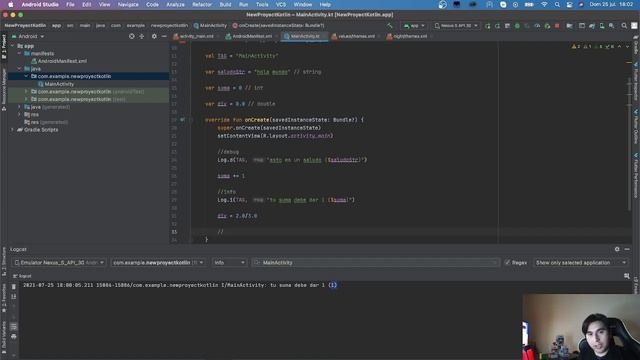This screenshot has width=640, height=360.
Task: Click the locate target icon in Project panel
Action: click(131, 36)
